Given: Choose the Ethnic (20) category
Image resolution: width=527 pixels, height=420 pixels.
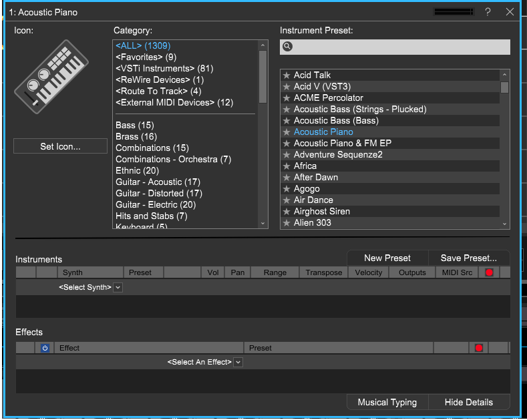Looking at the screenshot, I should click(137, 171).
